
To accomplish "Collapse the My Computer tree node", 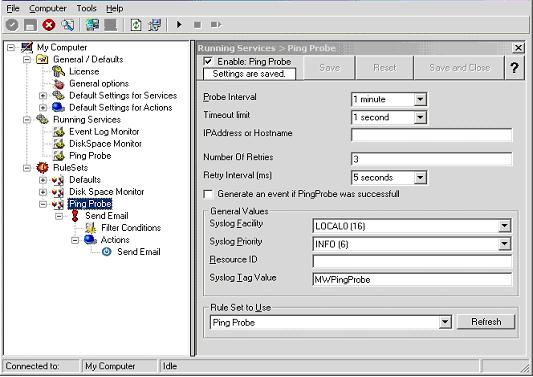I will pos(11,47).
